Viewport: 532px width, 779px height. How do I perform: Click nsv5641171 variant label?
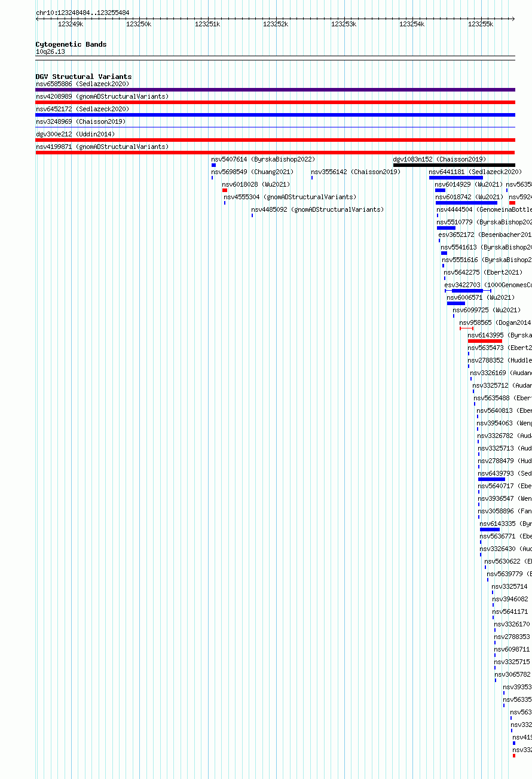tap(510, 611)
